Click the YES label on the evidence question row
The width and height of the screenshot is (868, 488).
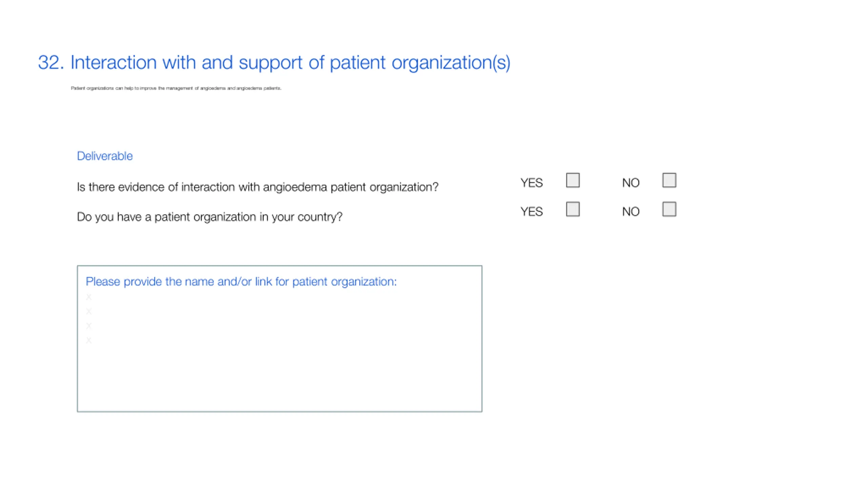click(532, 183)
